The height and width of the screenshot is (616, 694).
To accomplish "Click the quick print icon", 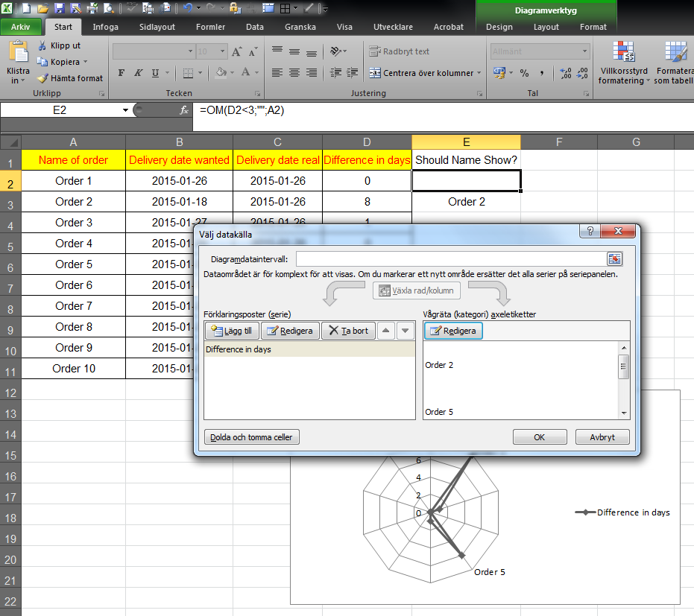I will click(x=92, y=8).
